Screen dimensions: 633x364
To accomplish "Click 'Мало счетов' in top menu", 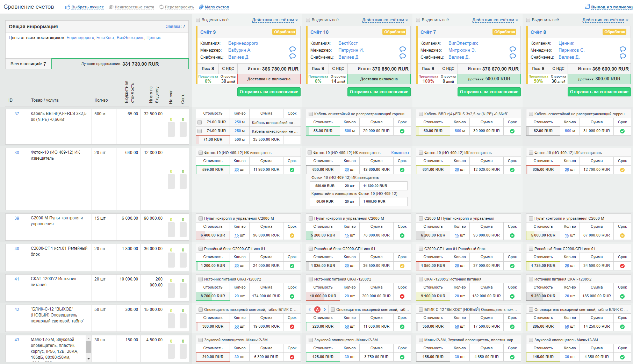I will (x=217, y=7).
